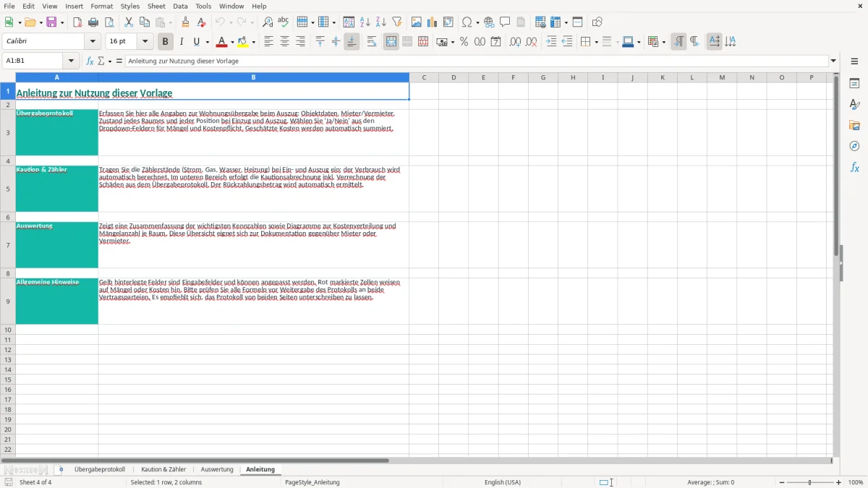The image size is (868, 488).
Task: Open the font color dropdown arrow
Action: 232,42
